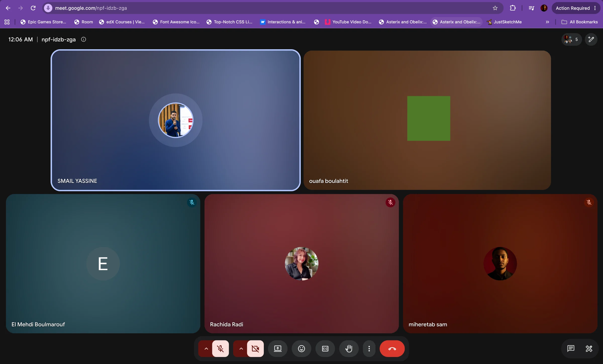The width and height of the screenshot is (603, 364).
Task: Present your screen now
Action: (x=278, y=349)
